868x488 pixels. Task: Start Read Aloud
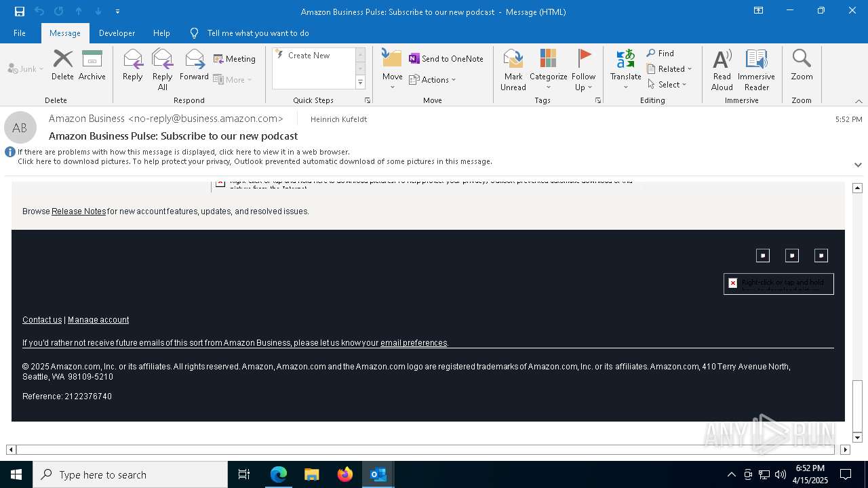(x=722, y=70)
